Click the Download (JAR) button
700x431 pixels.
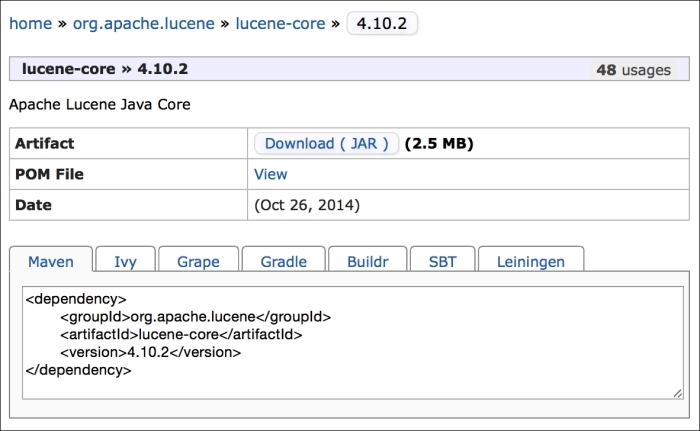(327, 143)
